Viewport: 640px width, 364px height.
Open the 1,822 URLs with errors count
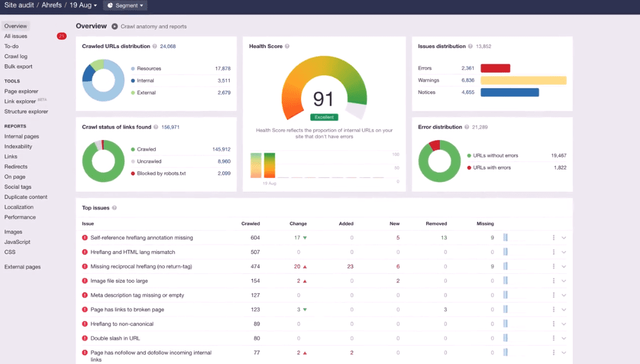560,168
